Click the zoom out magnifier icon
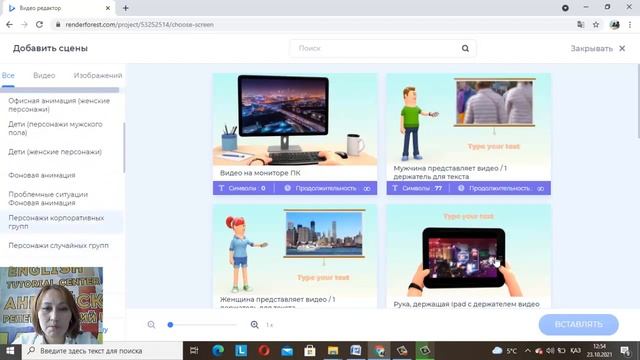Viewport: 640px width, 360px height. coord(151,324)
